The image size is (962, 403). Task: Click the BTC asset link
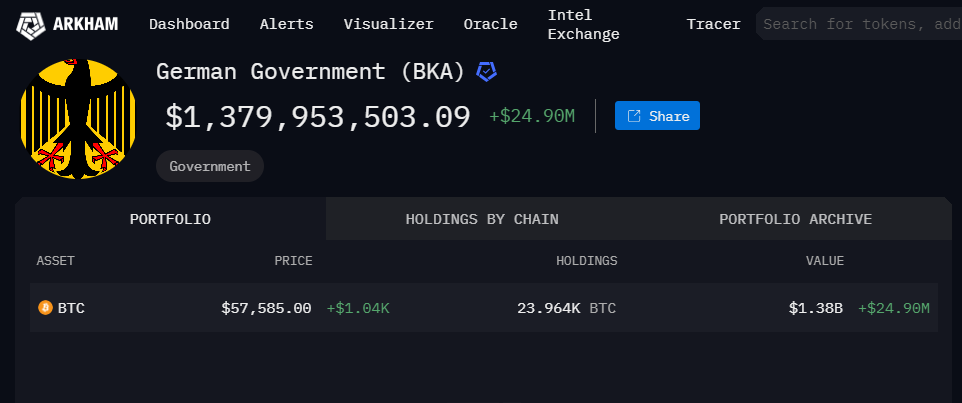71,308
